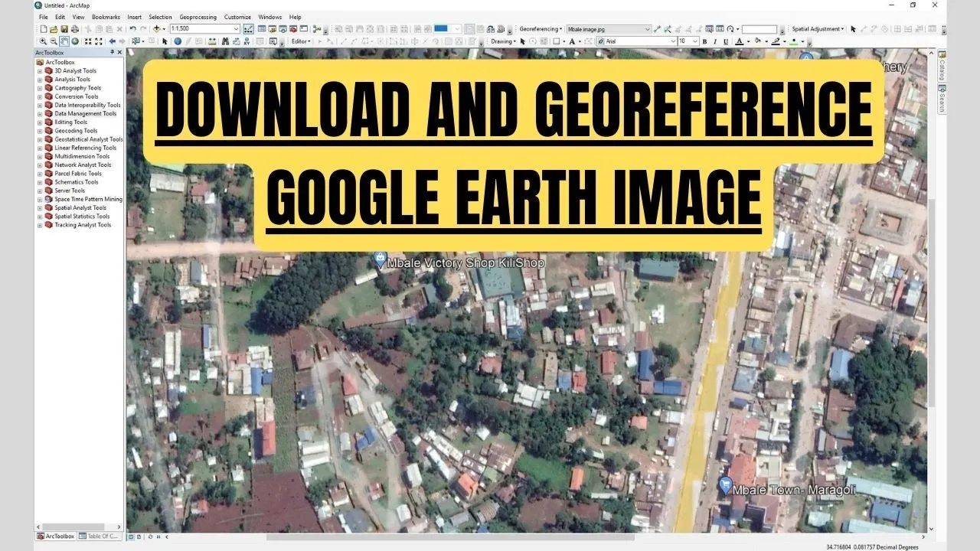Open the Find binoculars tool
Image resolution: width=980 pixels, height=551 pixels.
pos(224,41)
